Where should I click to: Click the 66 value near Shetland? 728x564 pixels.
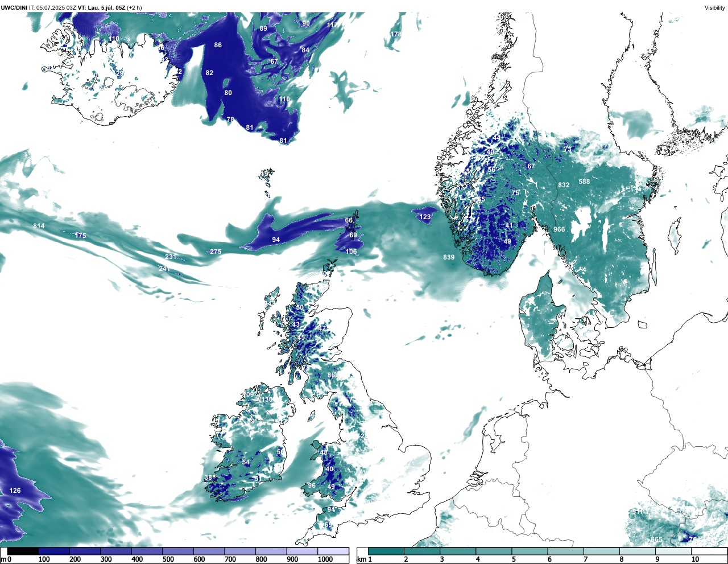pos(349,220)
